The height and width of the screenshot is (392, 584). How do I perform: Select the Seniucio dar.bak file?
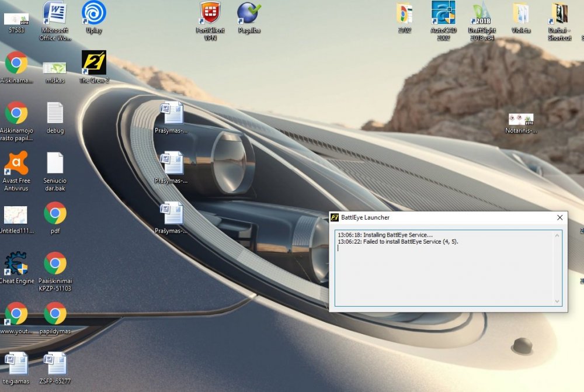tap(55, 164)
